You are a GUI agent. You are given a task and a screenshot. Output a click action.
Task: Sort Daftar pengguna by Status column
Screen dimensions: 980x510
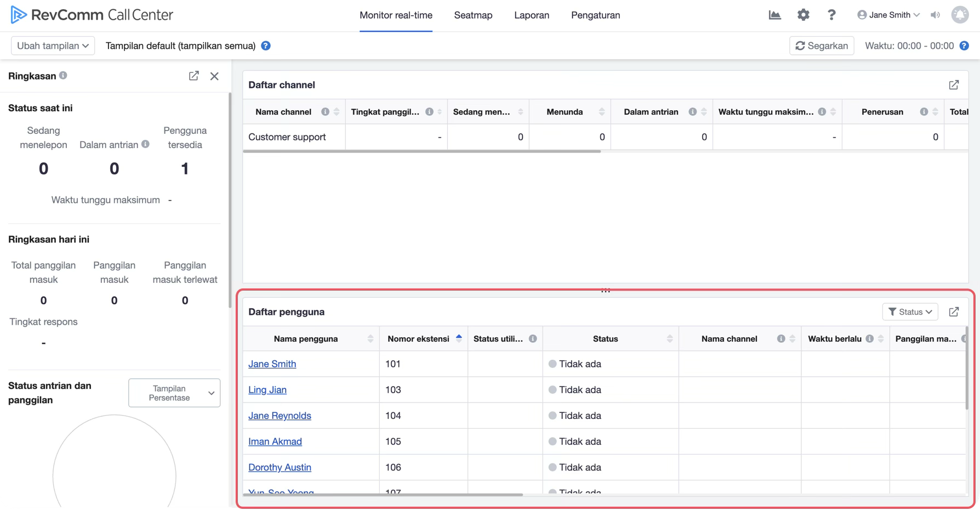coord(670,339)
